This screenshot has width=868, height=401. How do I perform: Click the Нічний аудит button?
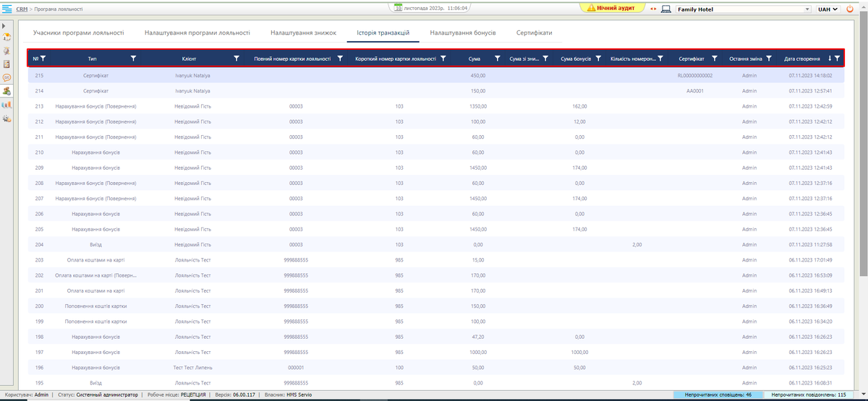coord(610,8)
